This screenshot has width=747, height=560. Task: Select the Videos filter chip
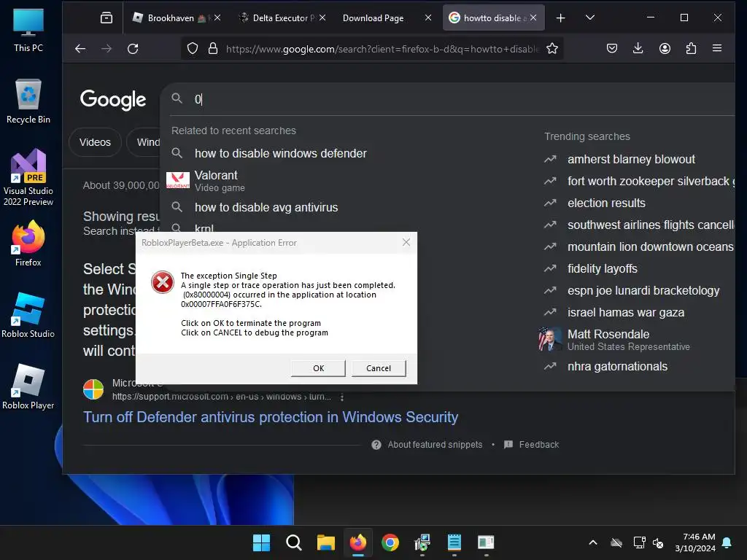point(95,142)
